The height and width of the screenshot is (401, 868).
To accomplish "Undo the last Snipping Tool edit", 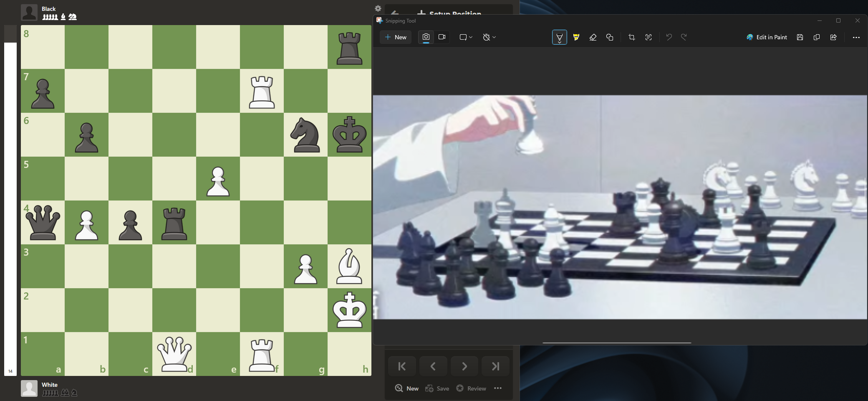I will coord(669,37).
